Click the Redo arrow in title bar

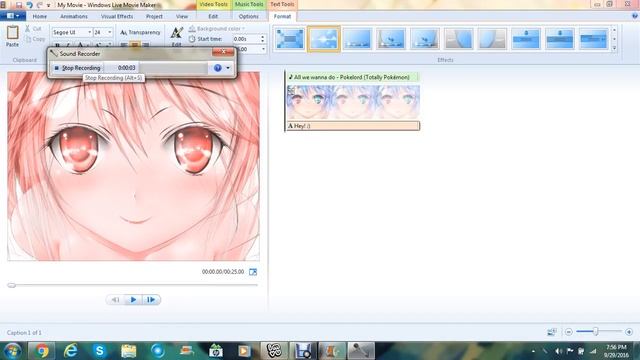[40, 5]
